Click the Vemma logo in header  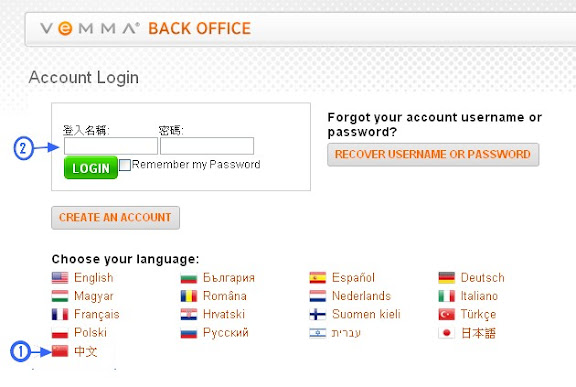90,28
